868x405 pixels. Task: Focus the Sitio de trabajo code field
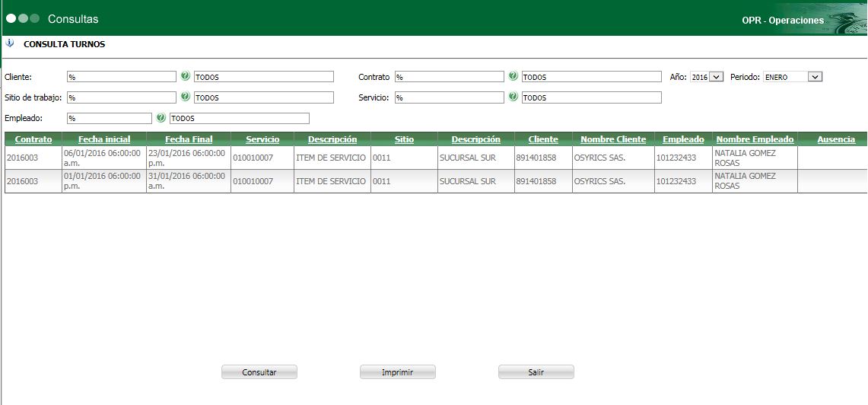tap(121, 97)
